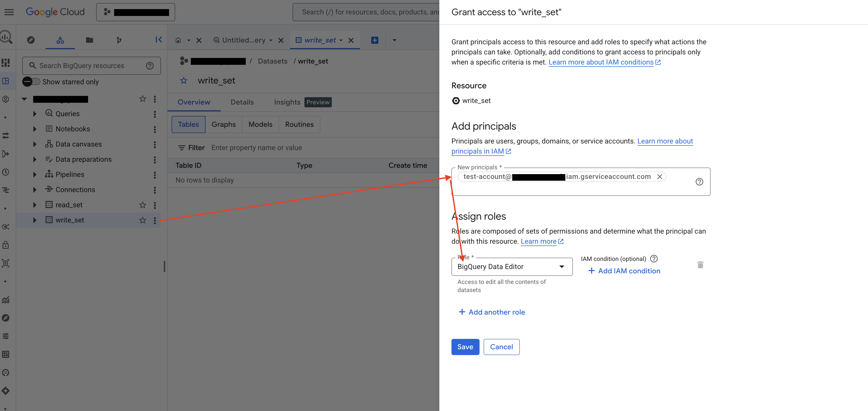This screenshot has width=868, height=411.
Task: Star write_set in the dataset header
Action: coord(184,80)
